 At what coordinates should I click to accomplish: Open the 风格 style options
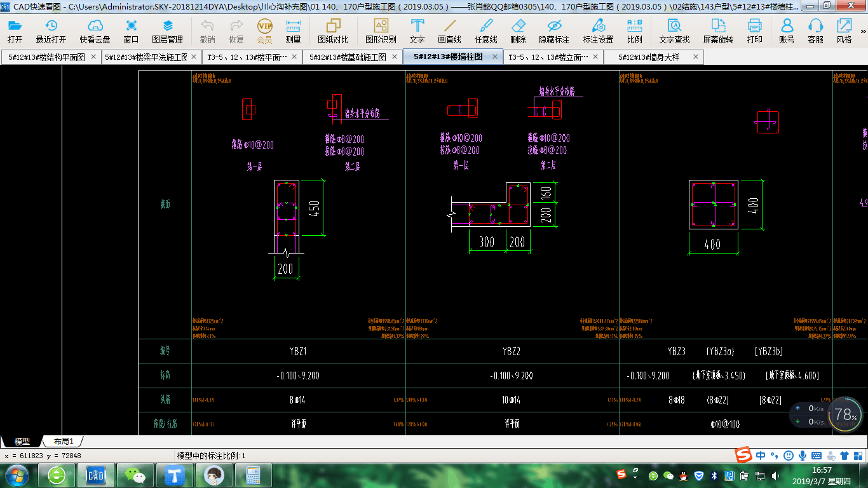(844, 31)
